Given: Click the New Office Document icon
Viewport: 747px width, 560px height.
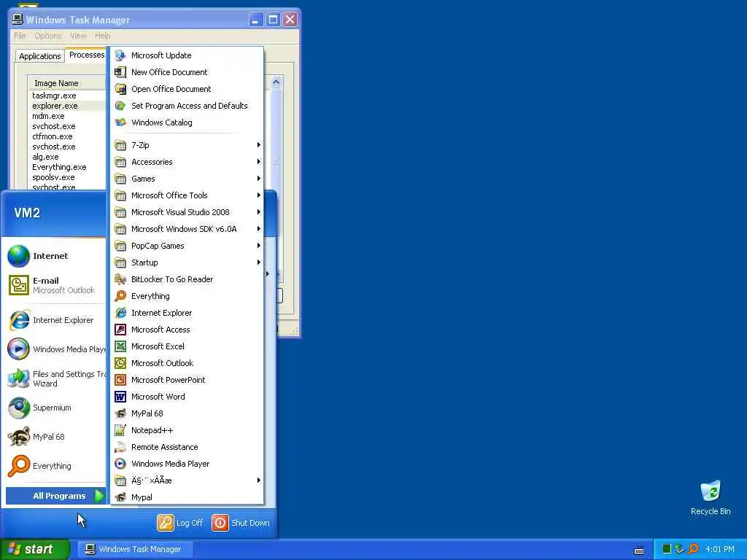Looking at the screenshot, I should tap(120, 72).
